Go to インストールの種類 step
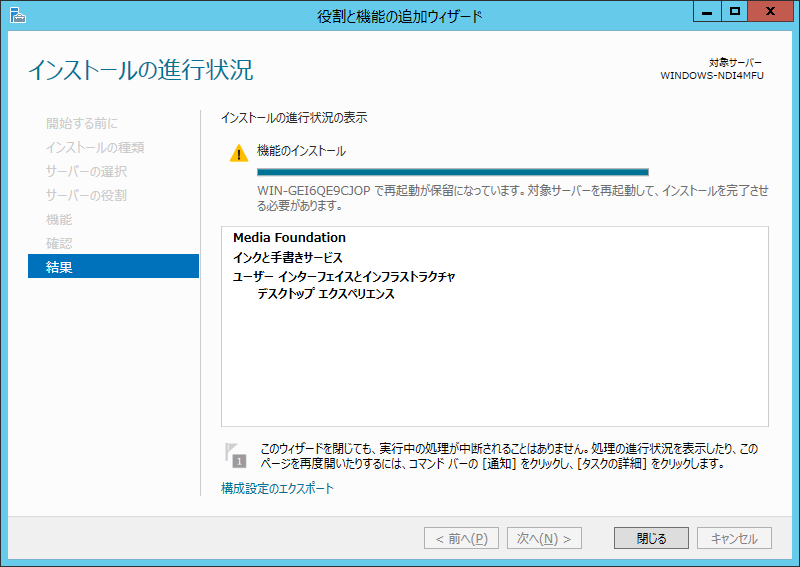Screen dimensions: 800x567 click(x=95, y=147)
